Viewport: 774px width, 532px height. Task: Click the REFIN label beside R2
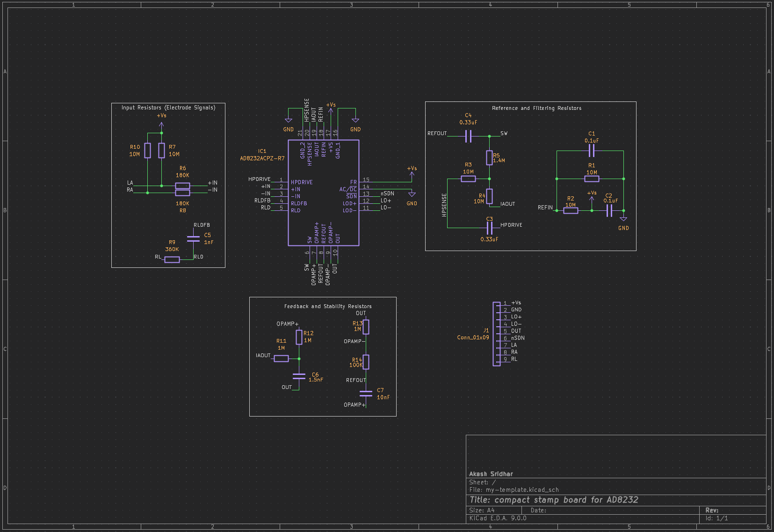click(545, 208)
